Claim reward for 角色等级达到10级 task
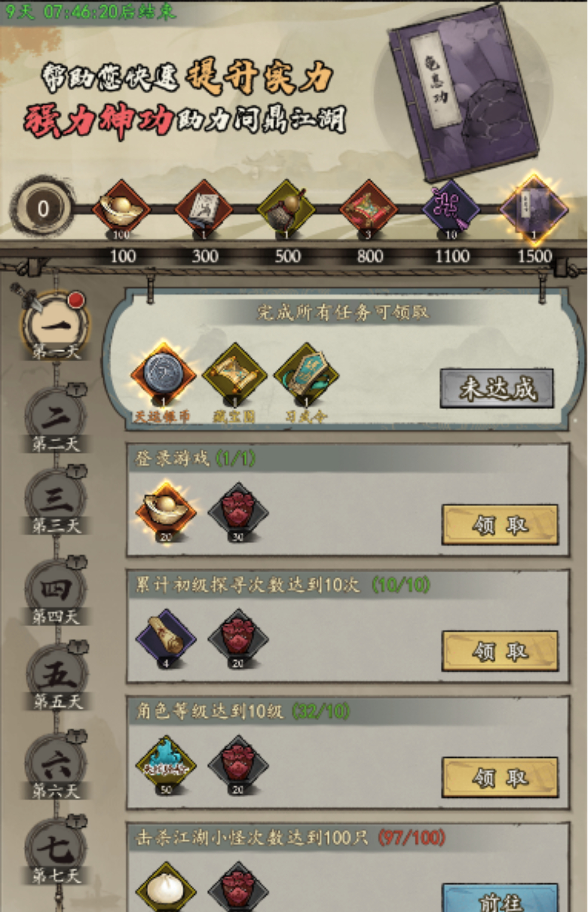Viewport: 588px width, 912px height. [500, 777]
